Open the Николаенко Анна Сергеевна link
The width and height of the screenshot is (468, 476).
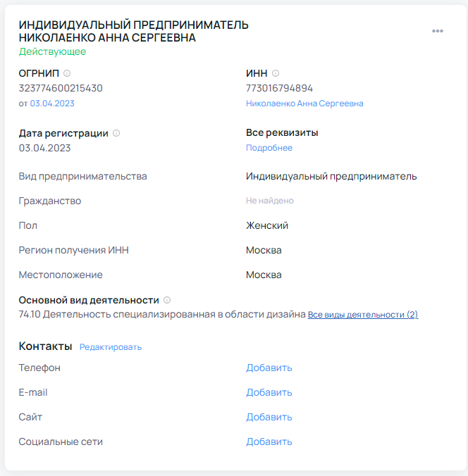[304, 104]
